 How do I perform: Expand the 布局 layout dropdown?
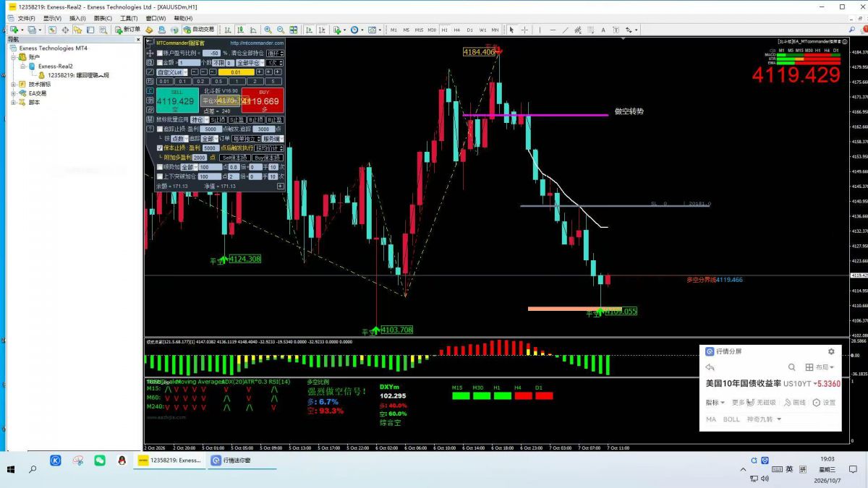point(819,367)
